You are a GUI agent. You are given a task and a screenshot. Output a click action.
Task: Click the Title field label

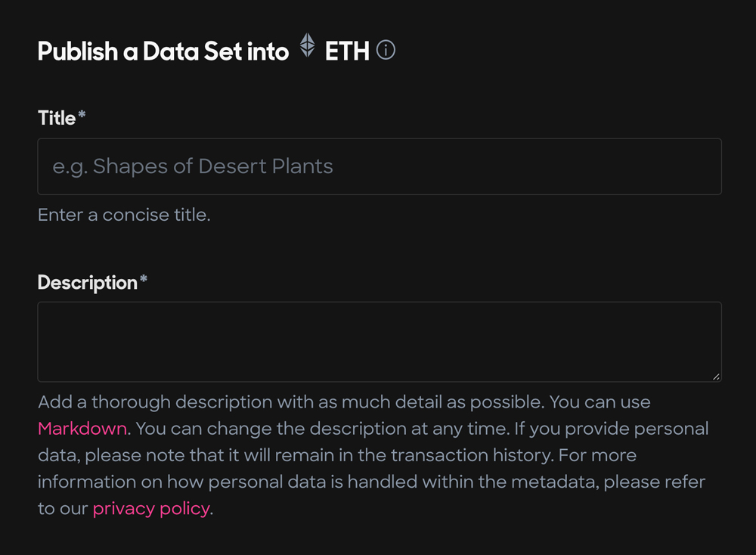coord(57,118)
